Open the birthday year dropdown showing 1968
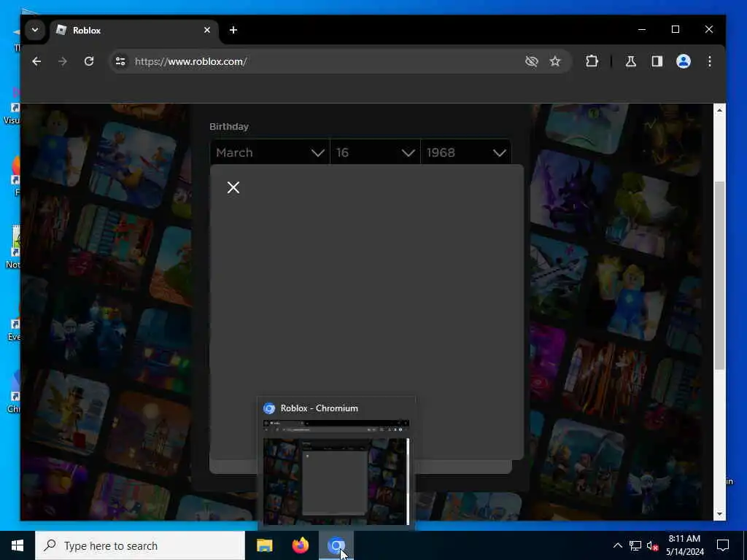The width and height of the screenshot is (747, 560). [466, 152]
